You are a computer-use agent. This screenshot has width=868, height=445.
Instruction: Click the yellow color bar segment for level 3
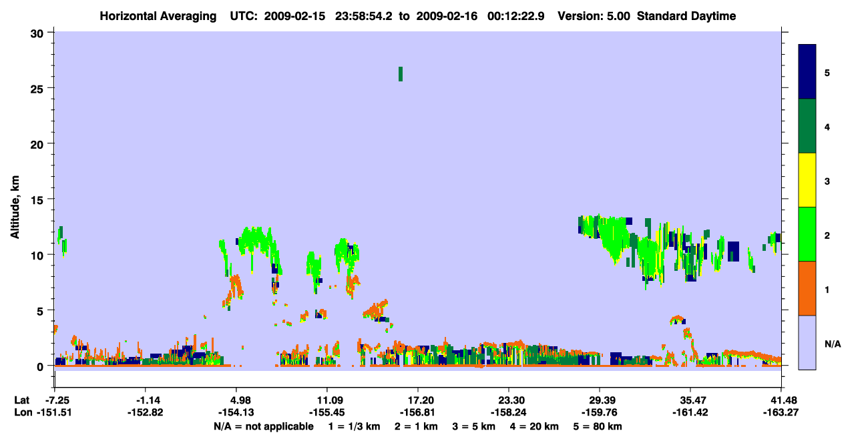coord(807,180)
